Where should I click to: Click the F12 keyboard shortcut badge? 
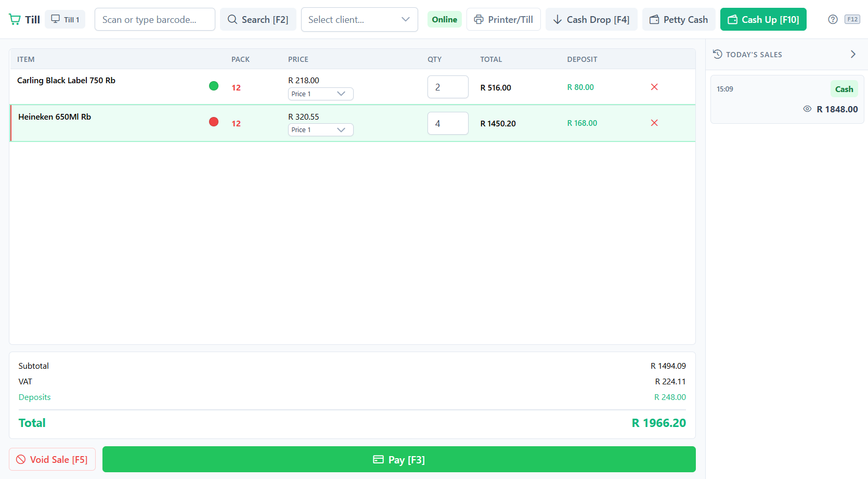(852, 19)
